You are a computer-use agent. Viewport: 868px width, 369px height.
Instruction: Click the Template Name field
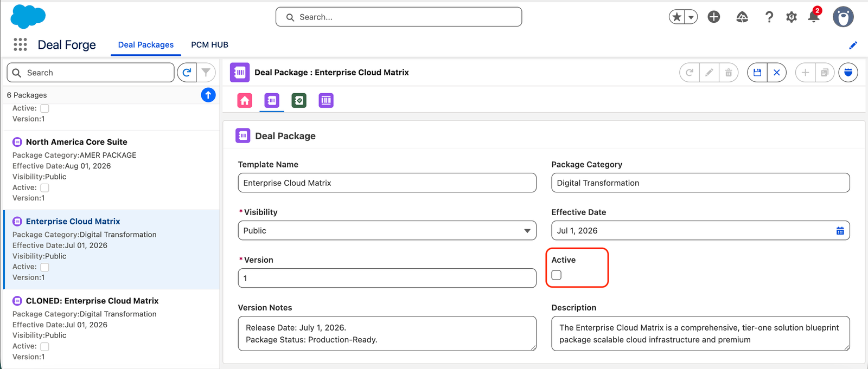click(387, 183)
